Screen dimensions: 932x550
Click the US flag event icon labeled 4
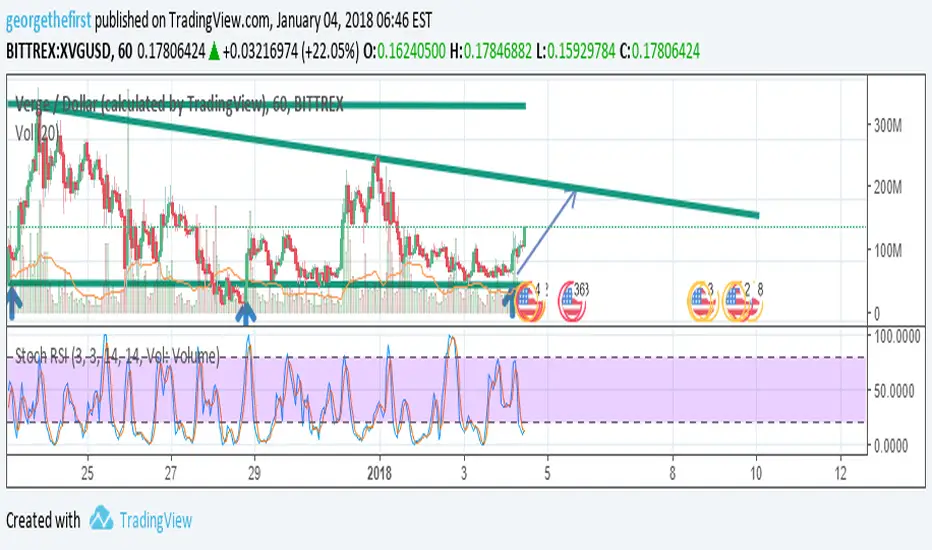click(x=529, y=302)
